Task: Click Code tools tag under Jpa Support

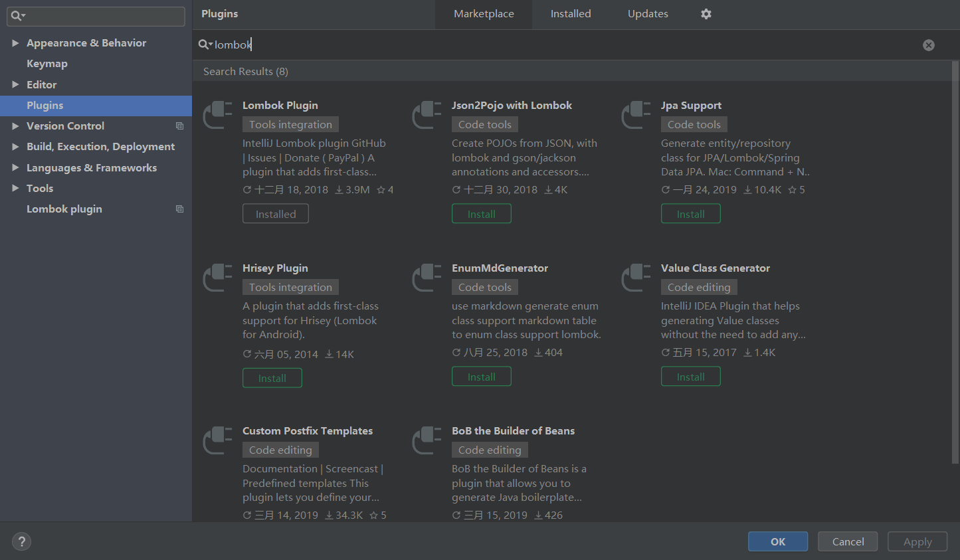Action: [694, 124]
